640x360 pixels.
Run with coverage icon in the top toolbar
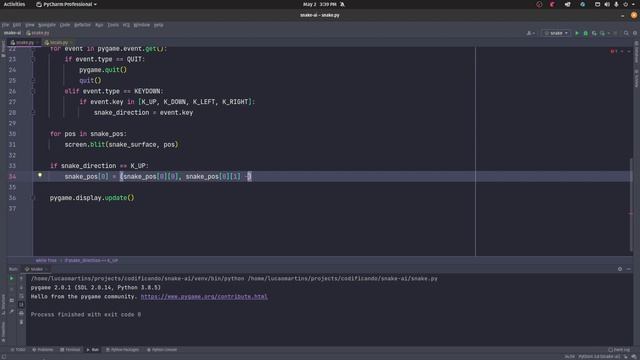pyautogui.click(x=594, y=33)
